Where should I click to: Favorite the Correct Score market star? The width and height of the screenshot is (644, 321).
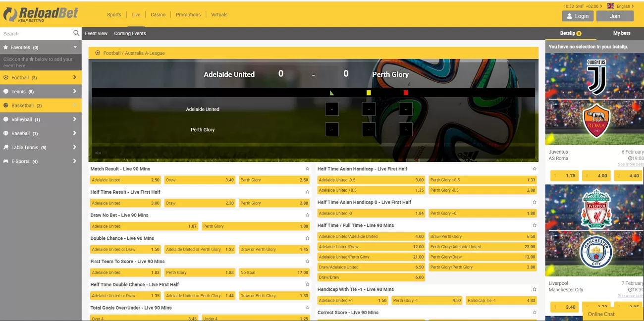535,313
